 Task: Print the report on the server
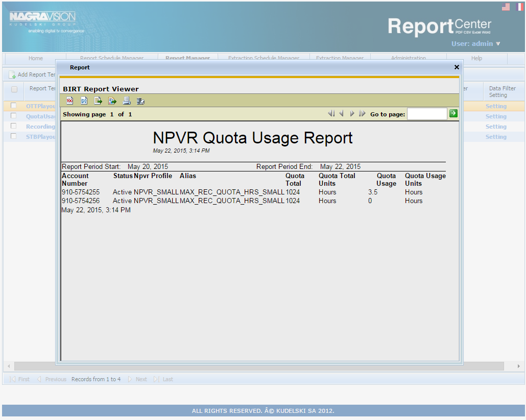(x=140, y=101)
